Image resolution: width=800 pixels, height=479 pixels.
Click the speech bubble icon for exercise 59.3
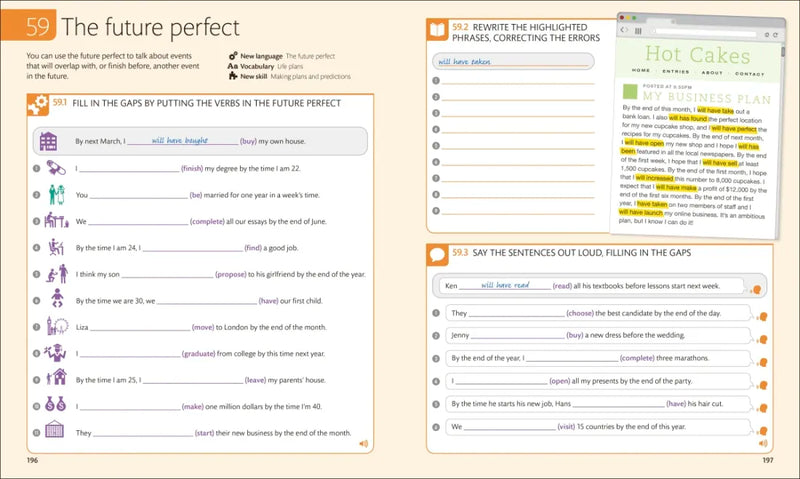click(437, 254)
